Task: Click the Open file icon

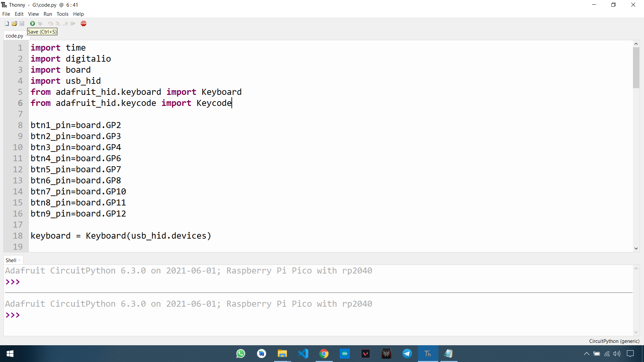Action: point(15,23)
